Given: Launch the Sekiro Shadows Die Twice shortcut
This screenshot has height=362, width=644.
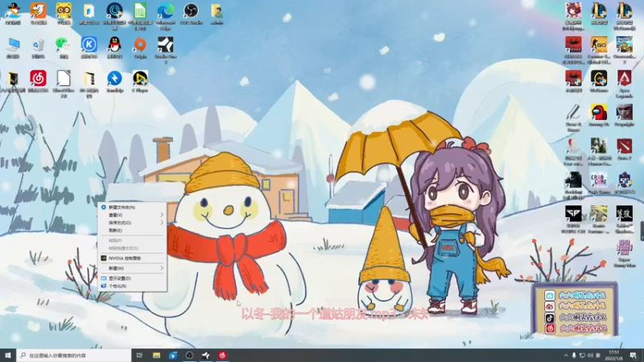Looking at the screenshot, I should click(625, 220).
